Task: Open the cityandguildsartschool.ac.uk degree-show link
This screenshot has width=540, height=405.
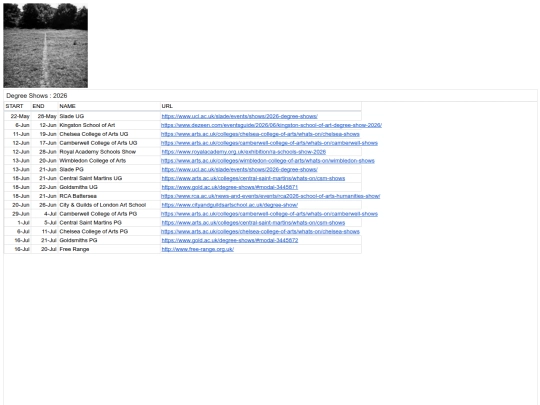Action: point(230,205)
